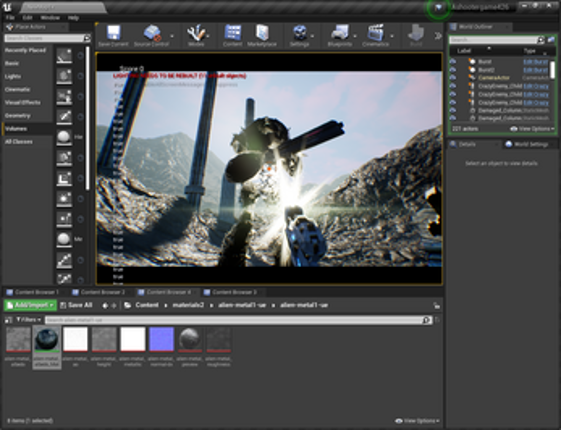Open the Window menu

pos(50,18)
